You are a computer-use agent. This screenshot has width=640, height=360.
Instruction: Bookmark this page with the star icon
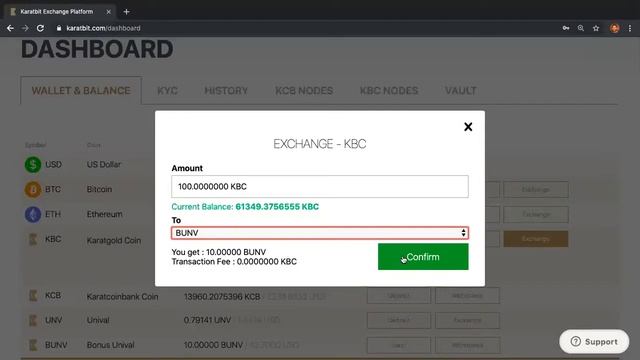point(596,28)
